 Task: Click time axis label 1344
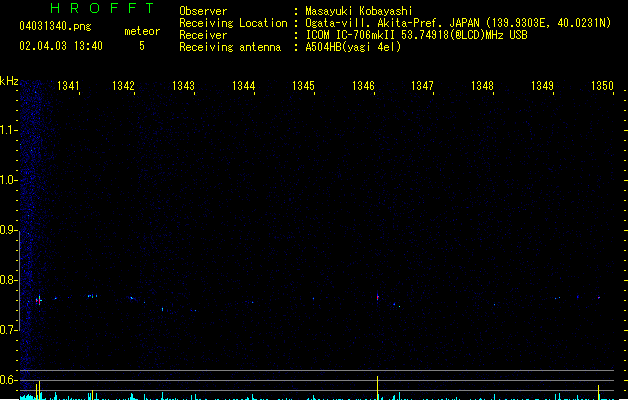pos(243,86)
